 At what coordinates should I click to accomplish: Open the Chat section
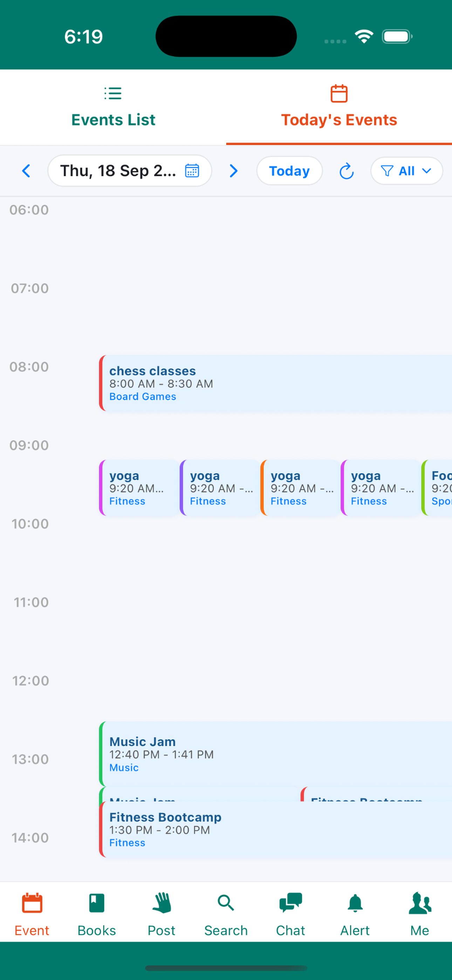pyautogui.click(x=290, y=914)
